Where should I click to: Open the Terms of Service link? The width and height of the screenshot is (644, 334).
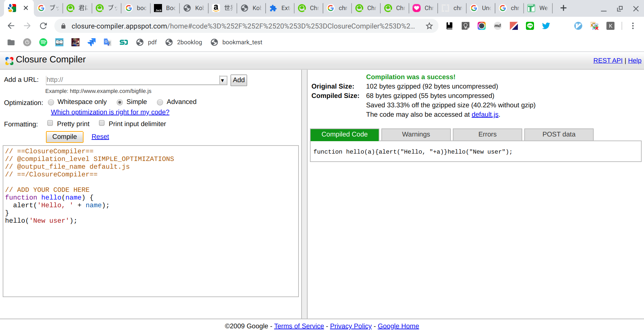click(x=299, y=326)
